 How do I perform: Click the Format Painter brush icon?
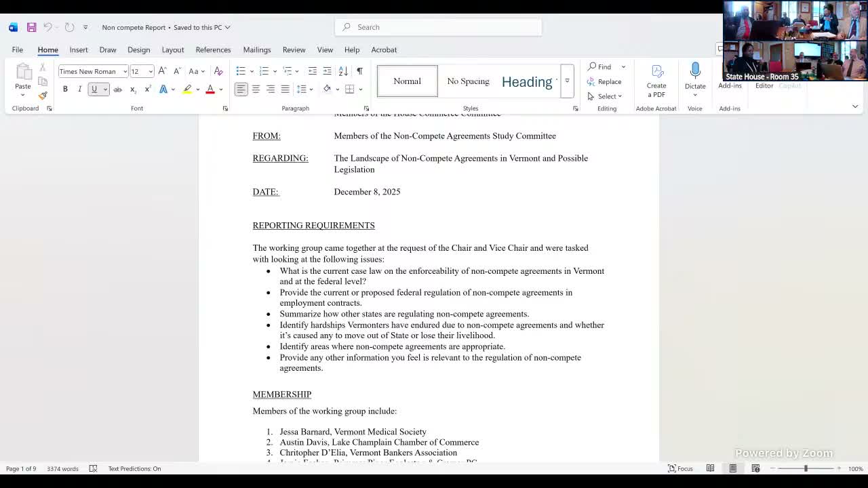(43, 96)
